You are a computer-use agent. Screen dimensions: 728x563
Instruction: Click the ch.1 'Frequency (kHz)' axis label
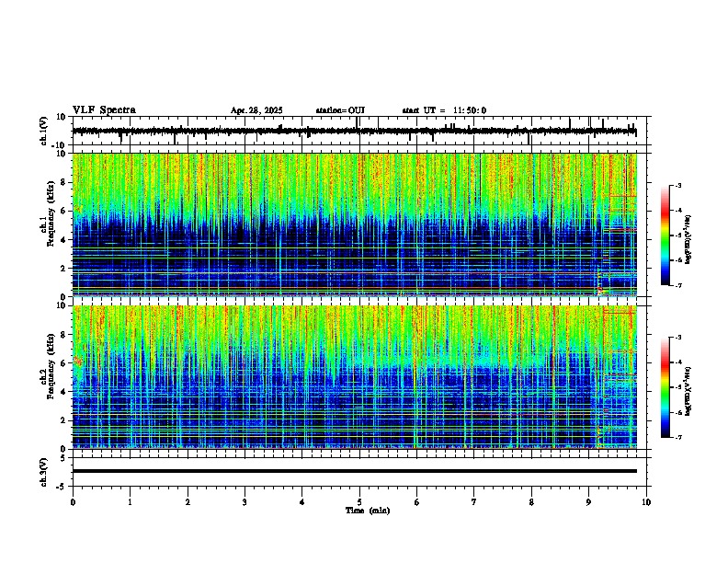coord(51,214)
